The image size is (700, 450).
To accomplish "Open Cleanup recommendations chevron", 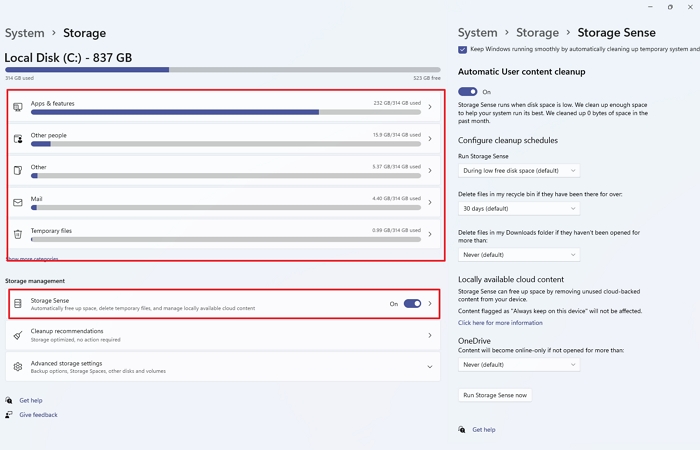I will click(430, 335).
